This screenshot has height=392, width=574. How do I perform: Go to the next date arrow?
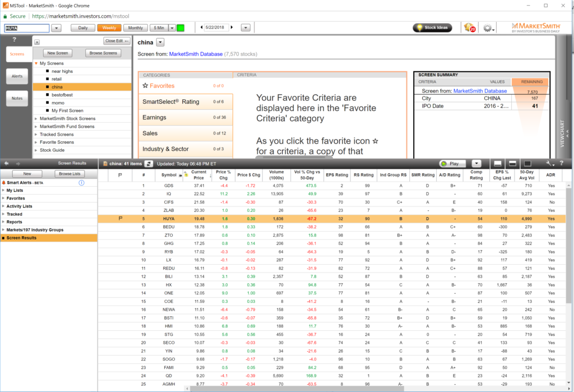point(232,27)
